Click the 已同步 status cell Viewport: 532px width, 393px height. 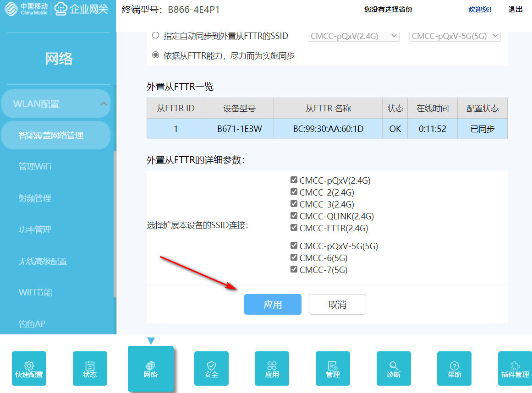click(483, 129)
